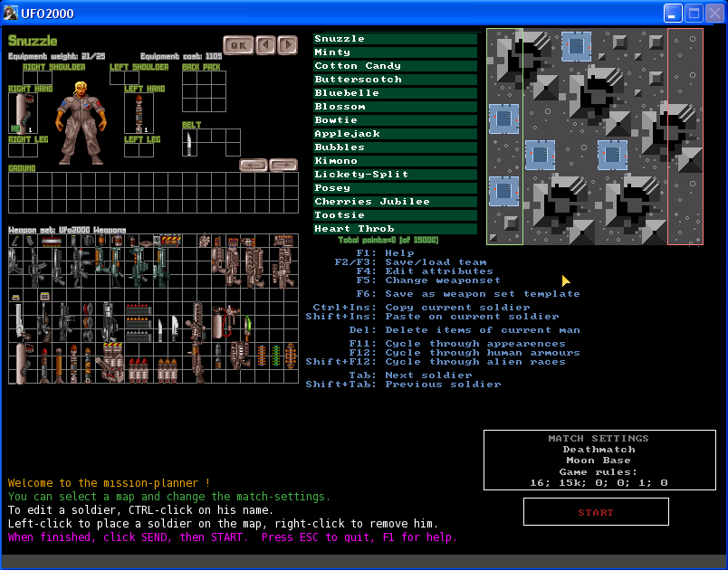Select soldier Cherries Jubilee
Viewport: 728px width, 570px height.
pyautogui.click(x=395, y=202)
